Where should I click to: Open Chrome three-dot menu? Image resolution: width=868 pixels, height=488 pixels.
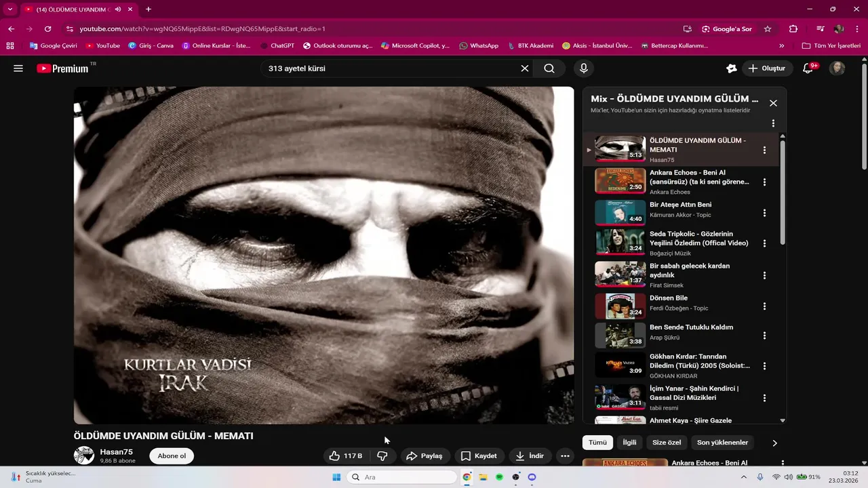[856, 29]
